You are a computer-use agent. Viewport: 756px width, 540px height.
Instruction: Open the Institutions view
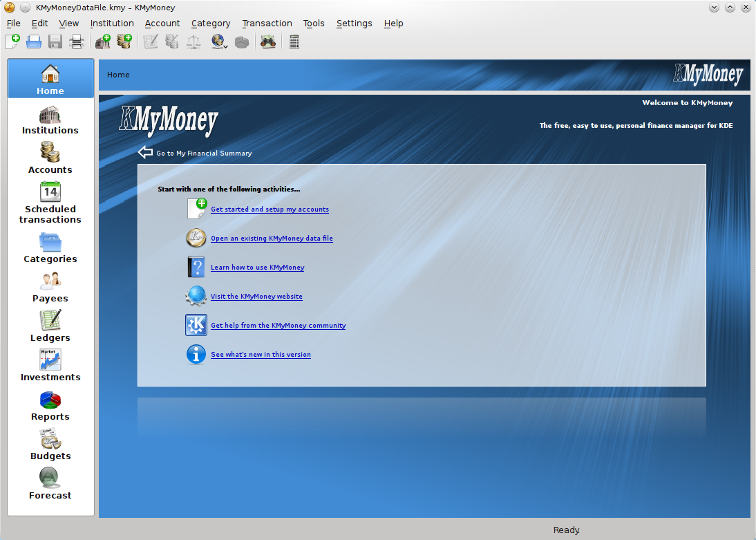pos(50,120)
